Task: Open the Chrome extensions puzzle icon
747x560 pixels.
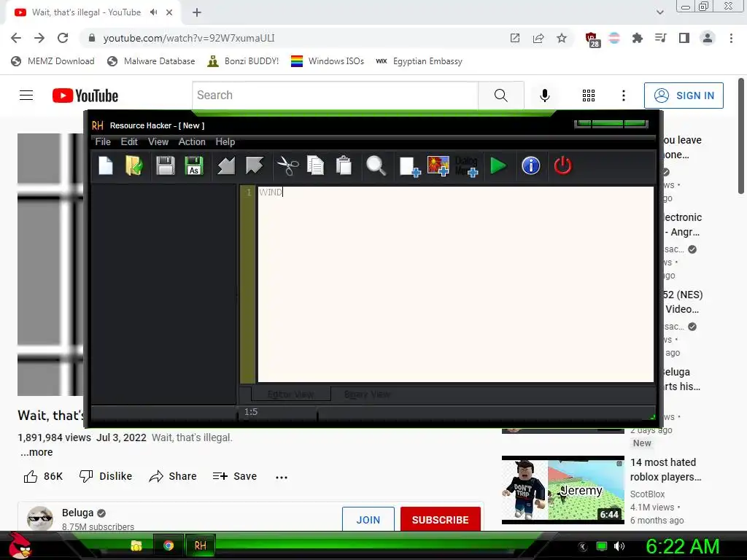Action: (637, 38)
